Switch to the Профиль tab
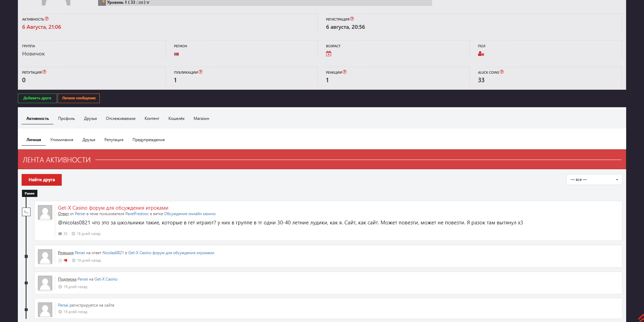Viewport: 644px width, 322px height. point(66,119)
